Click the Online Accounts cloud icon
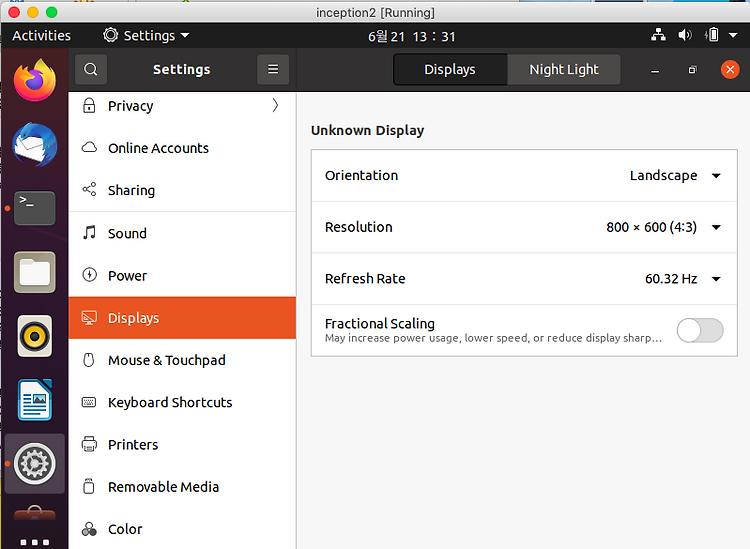This screenshot has height=549, width=750. point(89,147)
